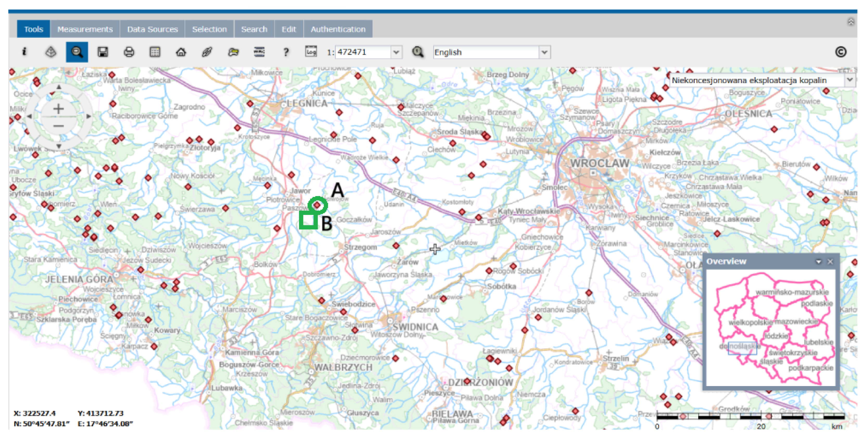Click the scale value input field
The width and height of the screenshot is (868, 441).
click(363, 52)
